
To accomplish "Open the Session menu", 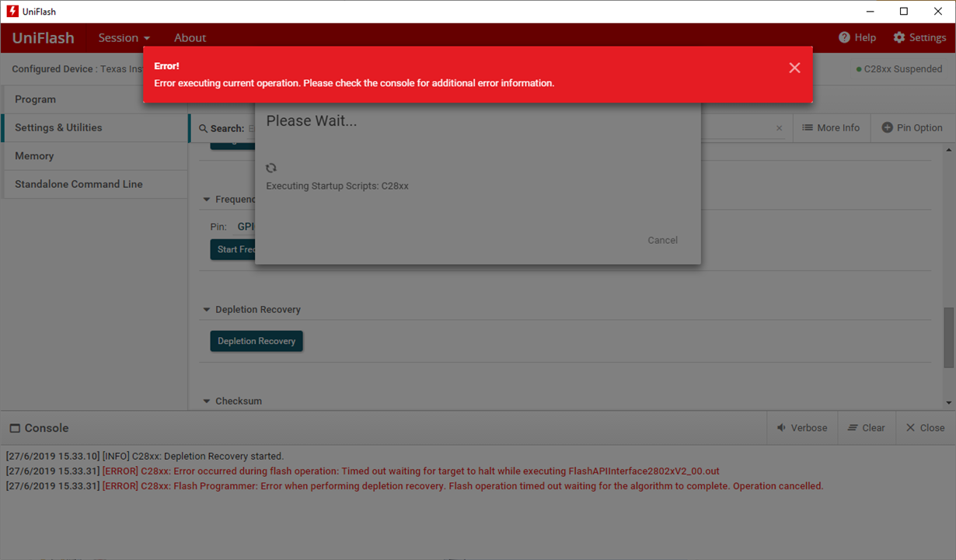I will coord(124,37).
